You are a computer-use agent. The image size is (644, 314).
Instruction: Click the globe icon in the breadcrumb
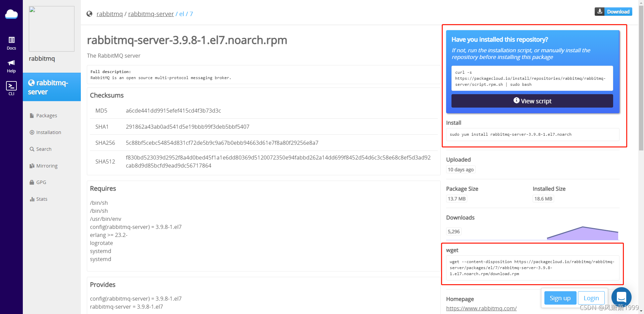click(x=89, y=14)
